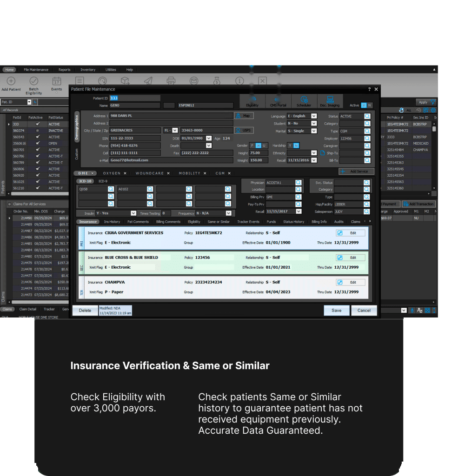The height and width of the screenshot is (476, 458).
Task: Switch to the ICD-9 tab
Action: coord(103,181)
